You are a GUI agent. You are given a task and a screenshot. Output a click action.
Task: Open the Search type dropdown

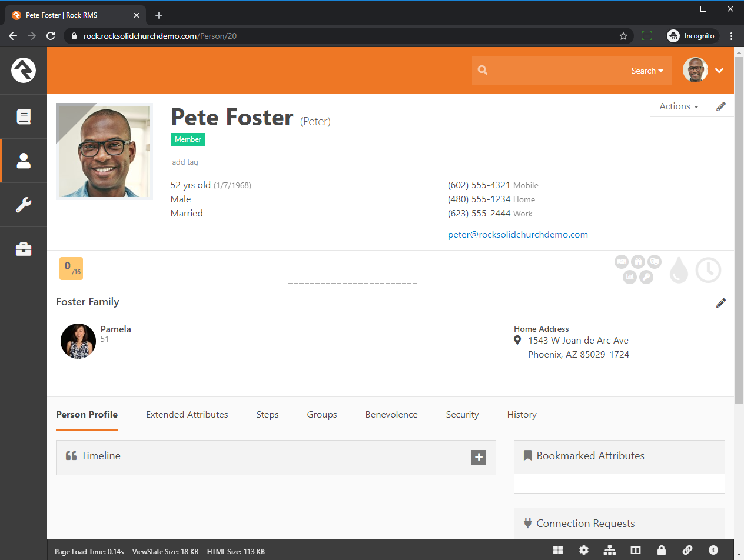coord(647,71)
